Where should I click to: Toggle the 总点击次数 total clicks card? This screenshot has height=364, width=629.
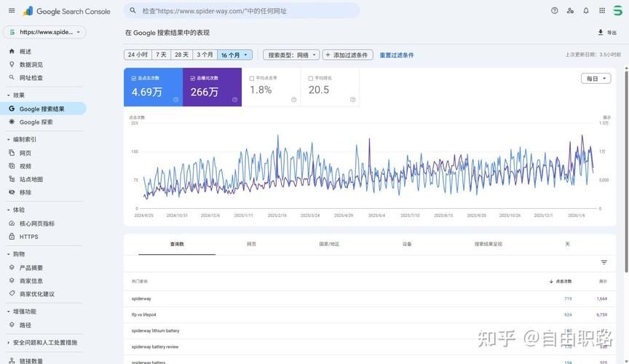[153, 87]
